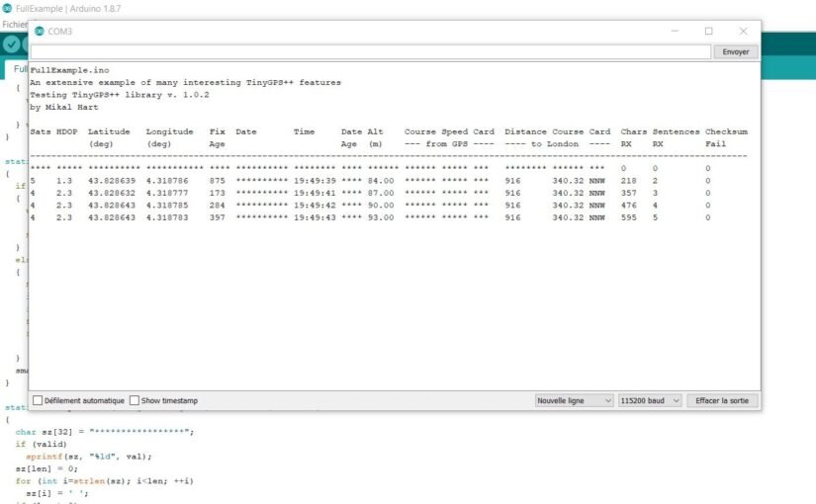Open the Fichier menu in Arduino IDE
The image size is (816, 504).
pyautogui.click(x=14, y=25)
